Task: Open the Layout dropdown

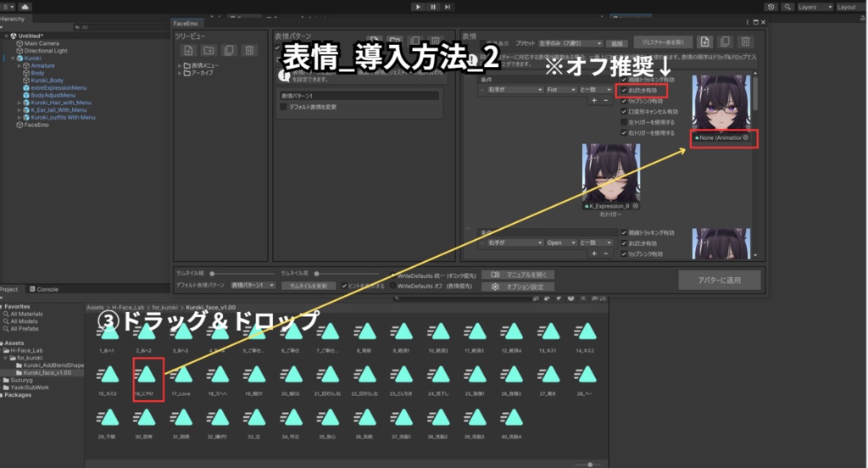Action: (849, 7)
